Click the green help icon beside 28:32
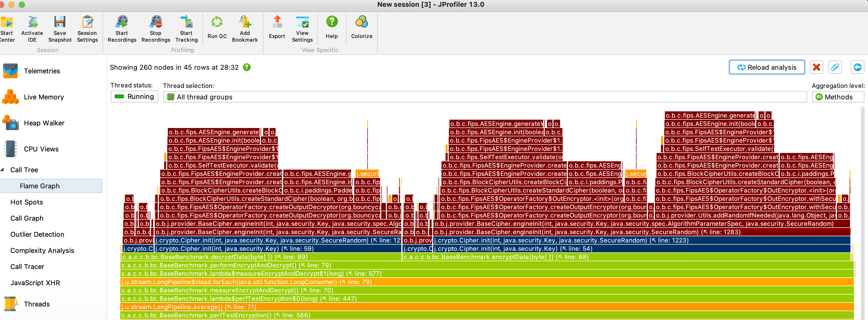The image size is (868, 320). 247,67
